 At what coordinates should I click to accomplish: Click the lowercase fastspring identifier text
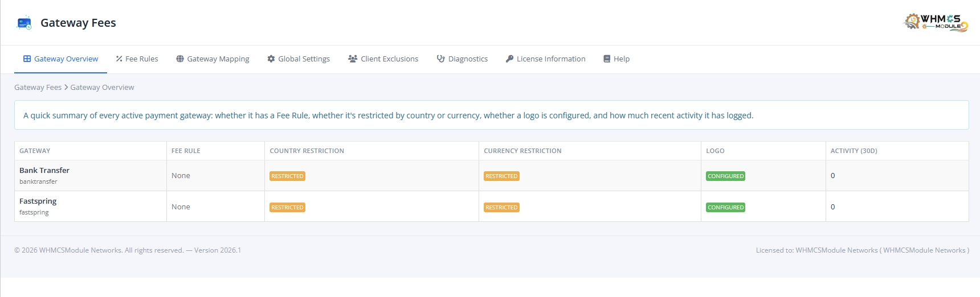coord(34,212)
